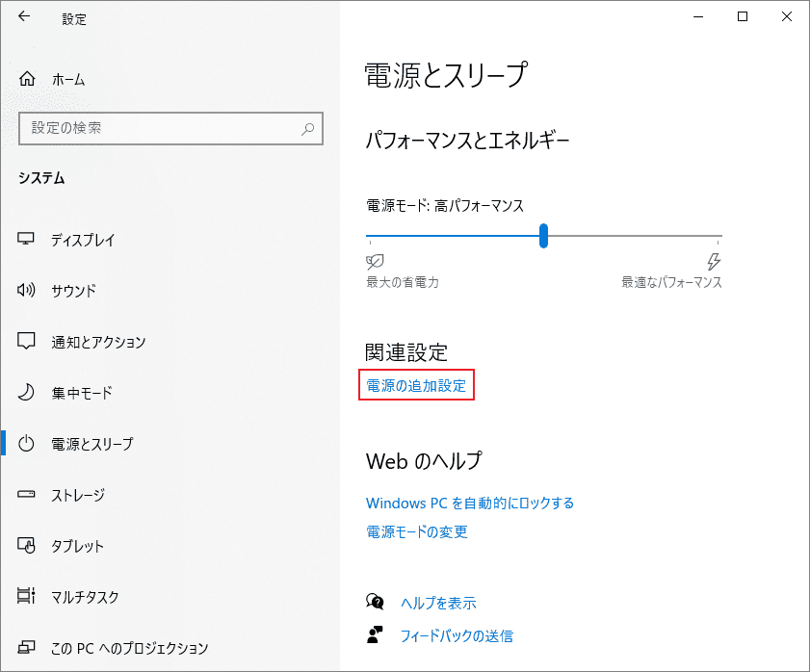This screenshot has width=810, height=672.
Task: Click the ヘルプを表示 help icon
Action: pyautogui.click(x=376, y=602)
